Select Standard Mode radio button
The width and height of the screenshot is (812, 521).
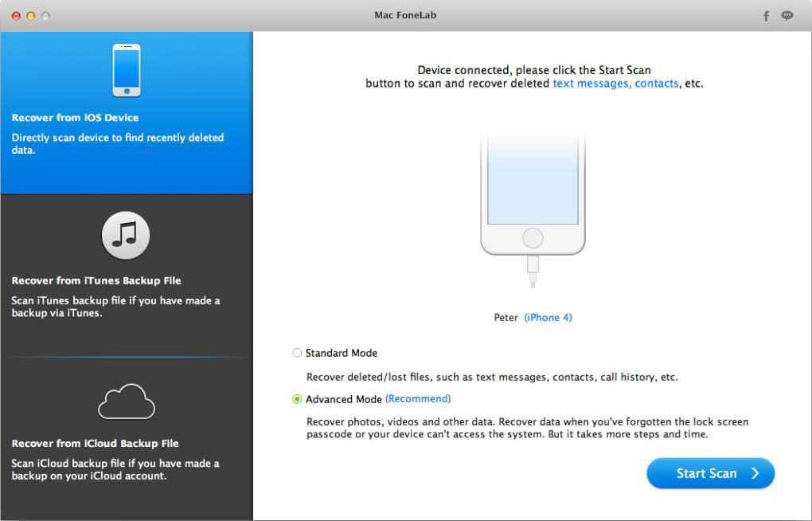297,353
